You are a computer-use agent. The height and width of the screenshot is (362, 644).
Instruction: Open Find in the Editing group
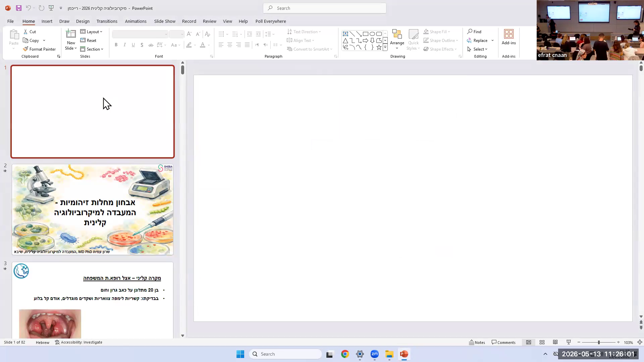474,32
